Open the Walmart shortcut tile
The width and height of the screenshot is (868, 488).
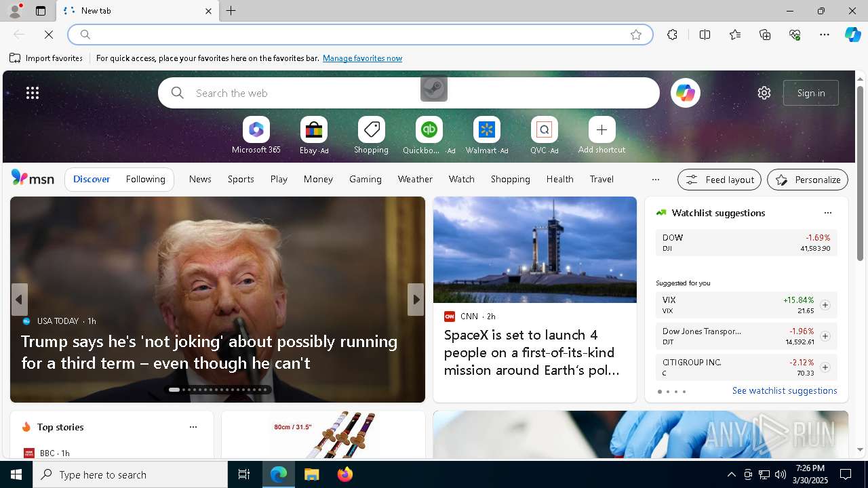point(486,136)
